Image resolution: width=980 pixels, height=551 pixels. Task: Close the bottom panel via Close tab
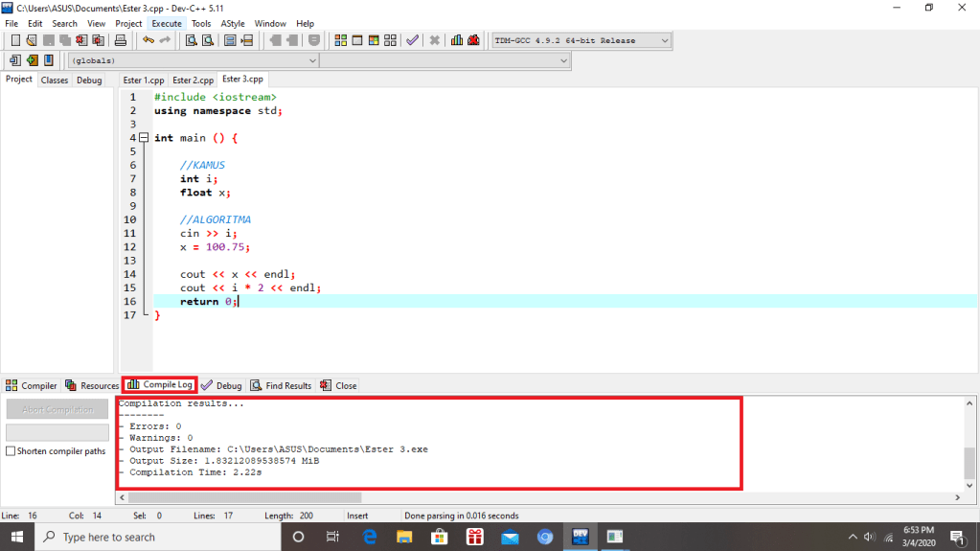339,385
